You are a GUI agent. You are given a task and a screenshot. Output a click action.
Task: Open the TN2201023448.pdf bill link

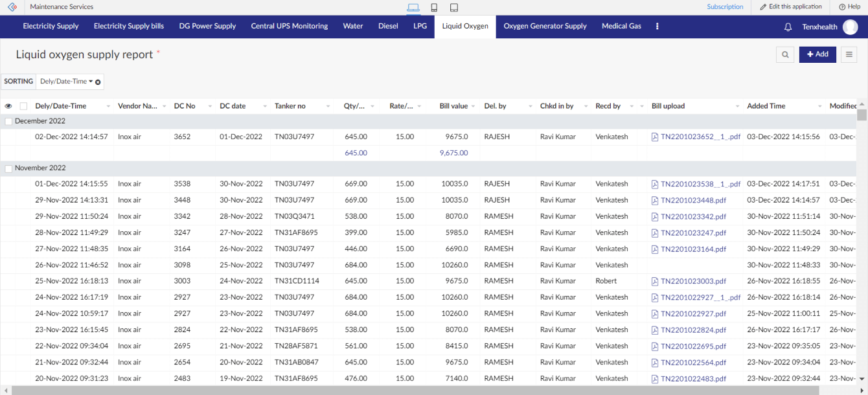point(693,200)
